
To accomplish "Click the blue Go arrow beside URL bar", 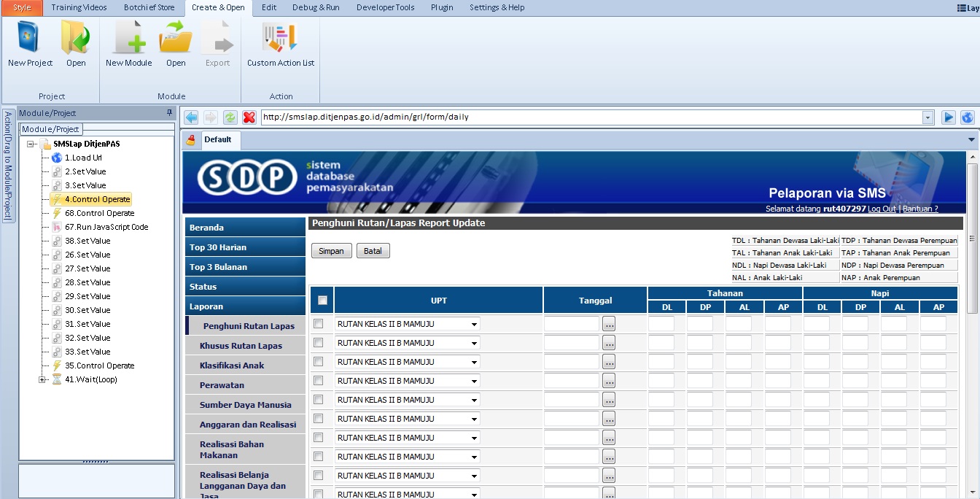I will click(x=949, y=117).
